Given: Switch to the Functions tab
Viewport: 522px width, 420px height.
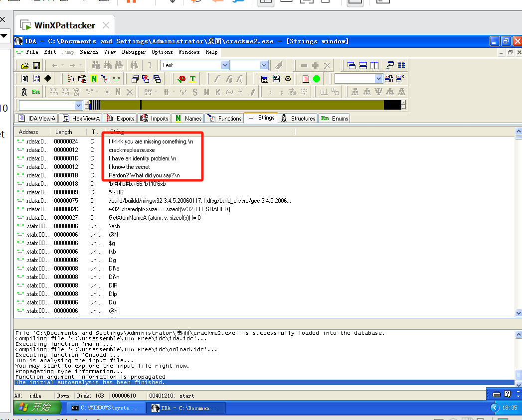Looking at the screenshot, I should click(x=224, y=118).
